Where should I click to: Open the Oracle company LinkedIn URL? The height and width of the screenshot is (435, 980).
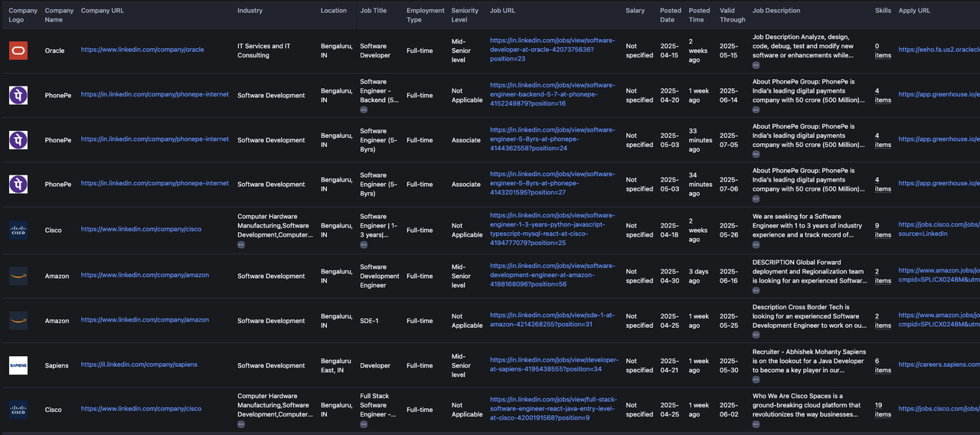[x=142, y=50]
